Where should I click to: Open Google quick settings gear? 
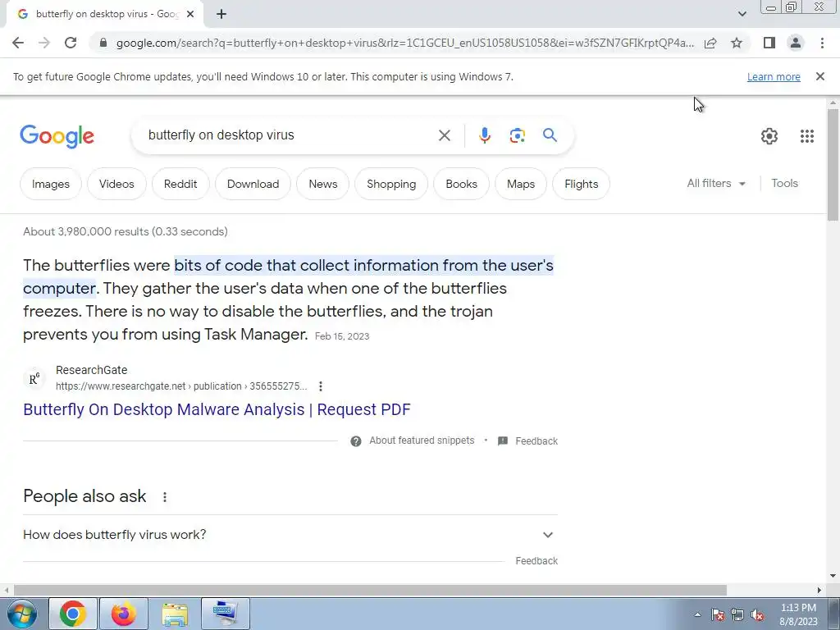coord(769,136)
